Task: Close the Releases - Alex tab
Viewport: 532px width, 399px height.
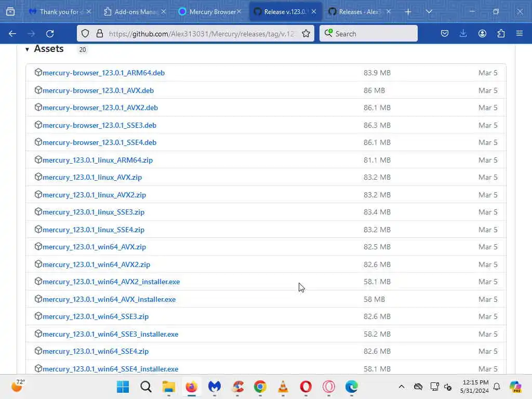Action: point(389,11)
